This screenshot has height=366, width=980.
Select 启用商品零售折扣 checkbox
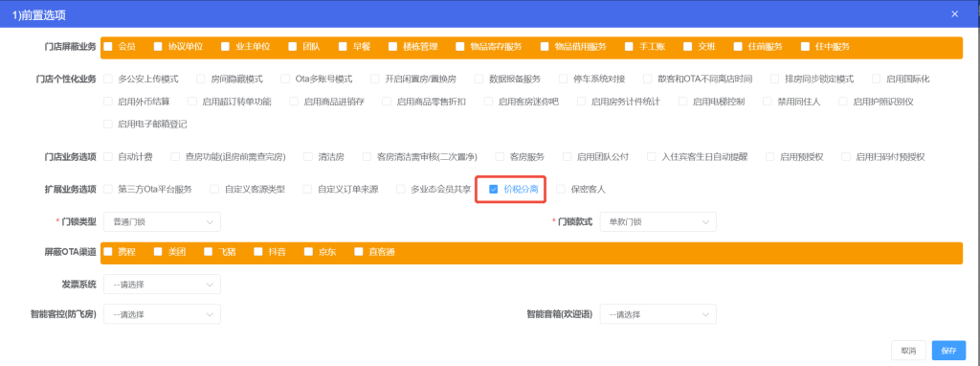point(387,102)
